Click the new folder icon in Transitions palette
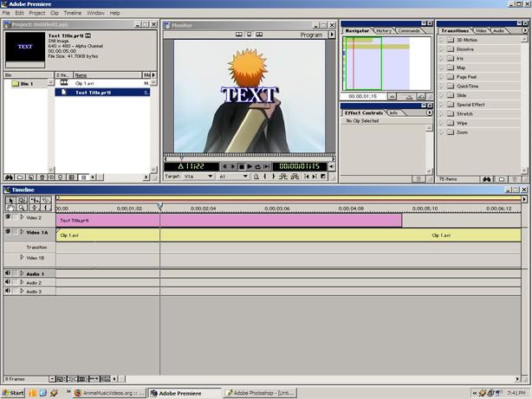The image size is (532, 399). pyautogui.click(x=502, y=179)
